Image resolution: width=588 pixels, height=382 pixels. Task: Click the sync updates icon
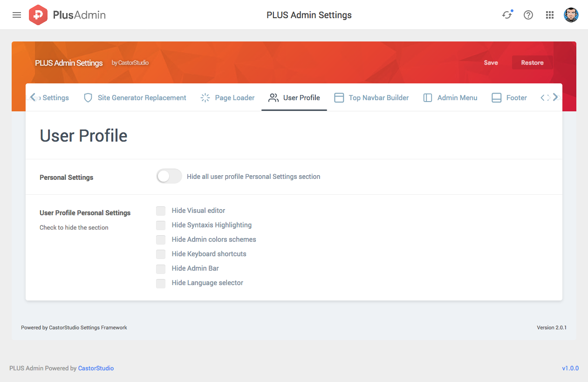coord(506,15)
